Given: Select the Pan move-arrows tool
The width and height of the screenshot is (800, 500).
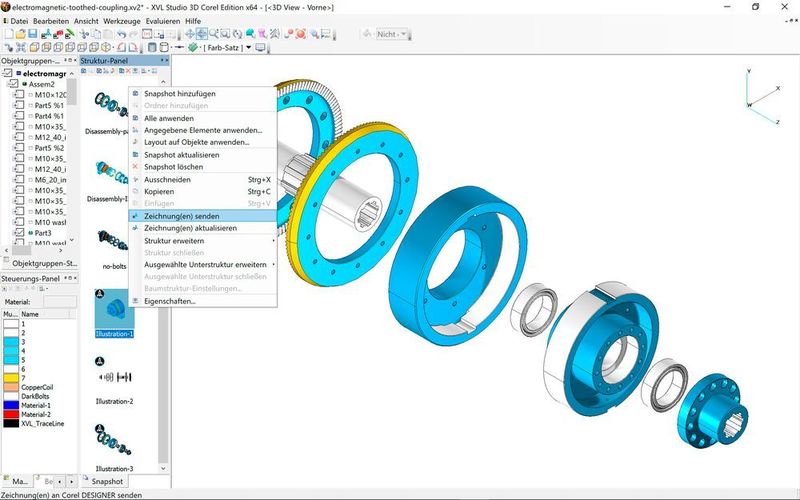Looking at the screenshot, I should (189, 34).
